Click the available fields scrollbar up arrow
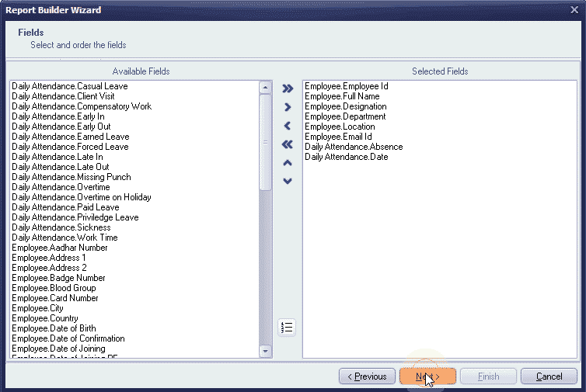Screen dimensions: 586x392 tap(265, 88)
